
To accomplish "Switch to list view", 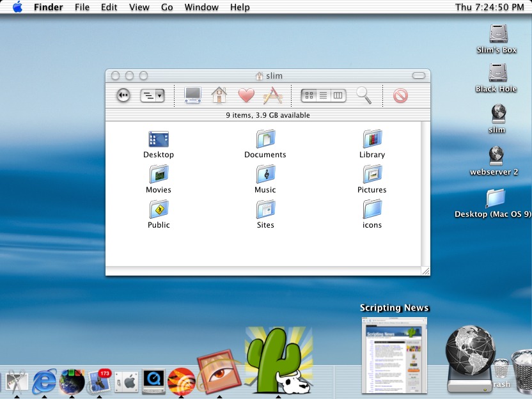I will pos(324,95).
